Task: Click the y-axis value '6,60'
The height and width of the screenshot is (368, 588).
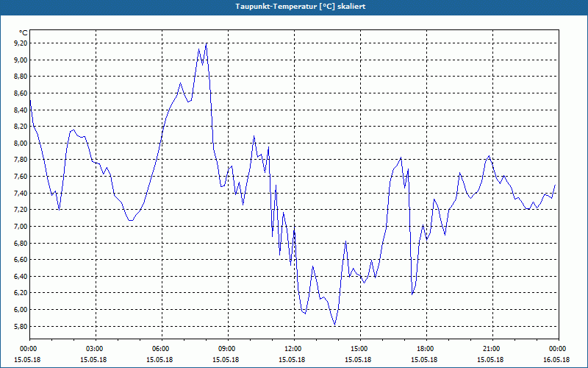Action: [21, 260]
